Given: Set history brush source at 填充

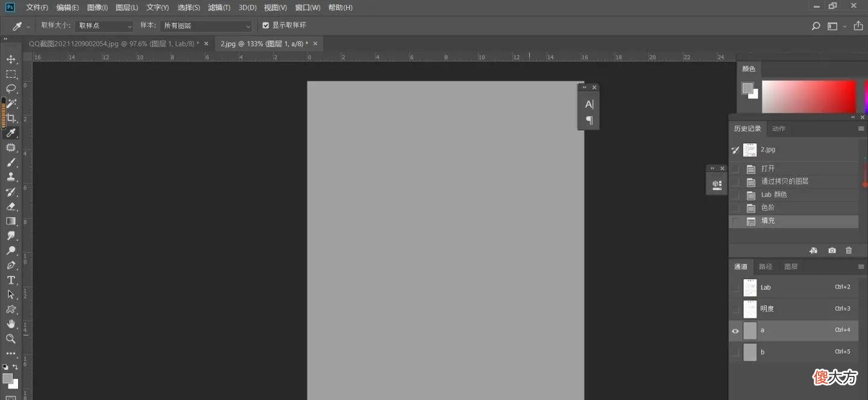Looking at the screenshot, I should [735, 221].
